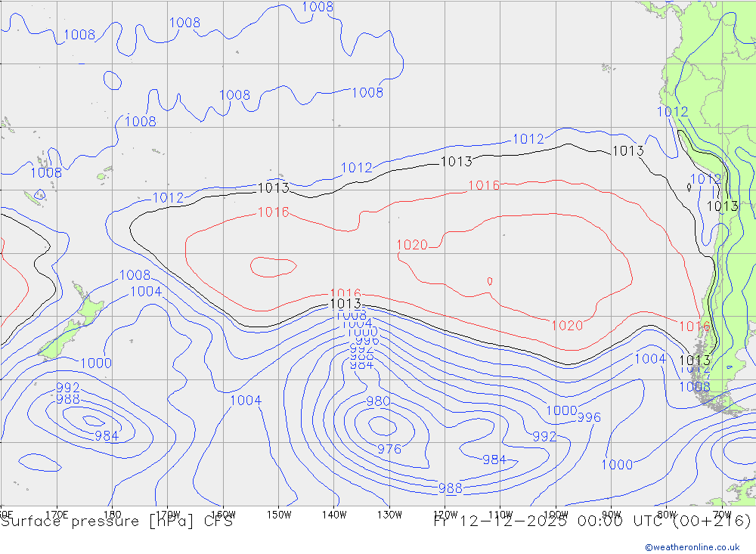Click the 120W longitude axis label
The width and height of the screenshot is (756, 554).
445,515
